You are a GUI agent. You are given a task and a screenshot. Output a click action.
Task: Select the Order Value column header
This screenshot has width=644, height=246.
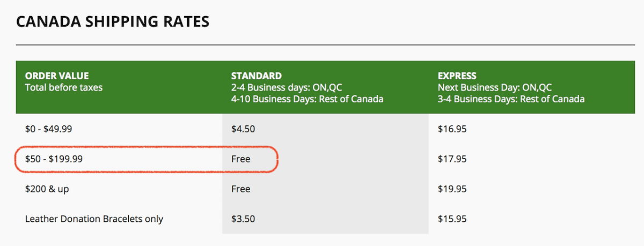point(57,76)
